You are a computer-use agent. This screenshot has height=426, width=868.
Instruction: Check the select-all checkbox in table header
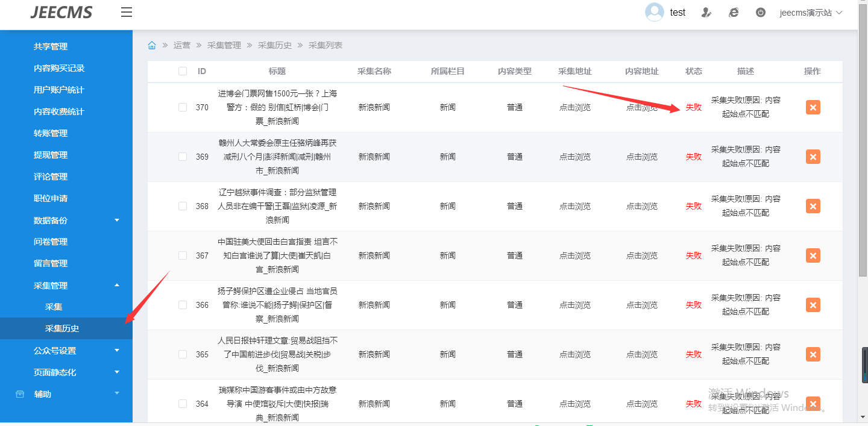click(x=183, y=71)
